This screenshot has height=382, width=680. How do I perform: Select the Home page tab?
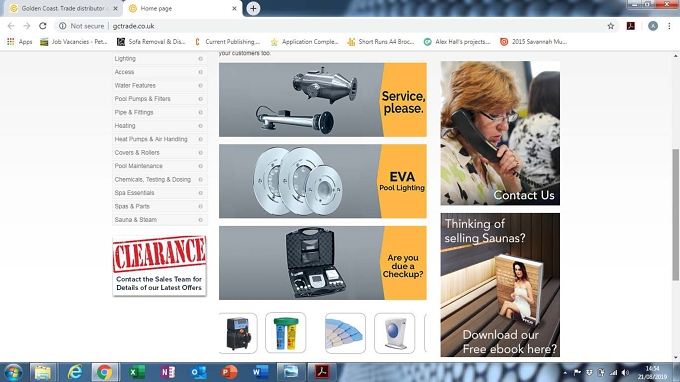182,8
